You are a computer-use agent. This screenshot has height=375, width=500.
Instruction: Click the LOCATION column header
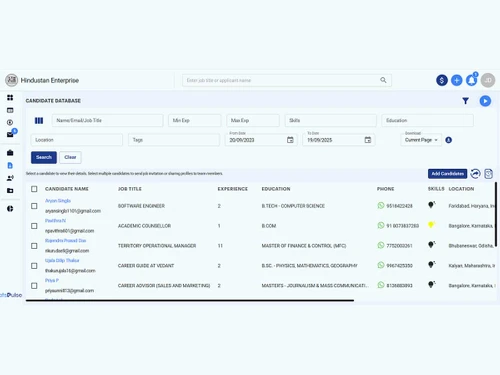pos(461,189)
